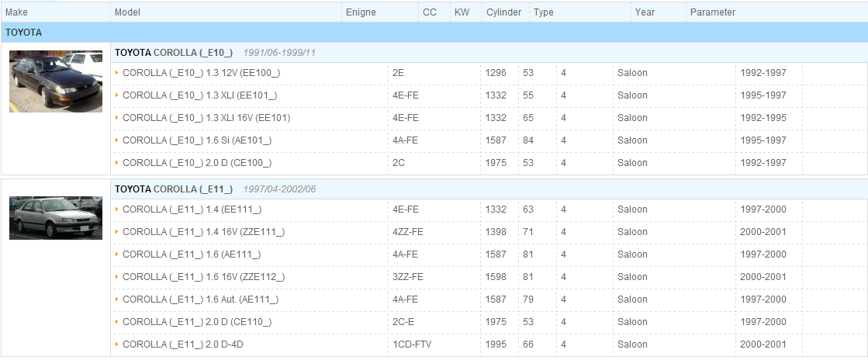This screenshot has height=360, width=868.
Task: Click the 1296 CC value
Action: (496, 73)
